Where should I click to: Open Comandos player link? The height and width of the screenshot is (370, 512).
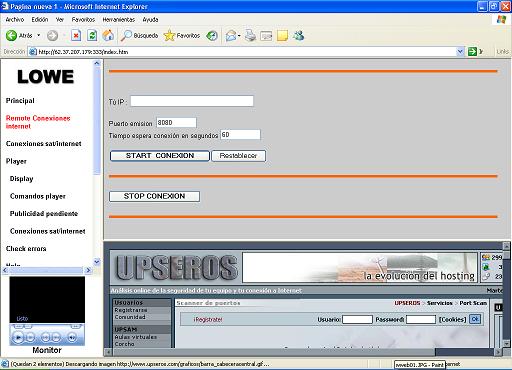(38, 196)
